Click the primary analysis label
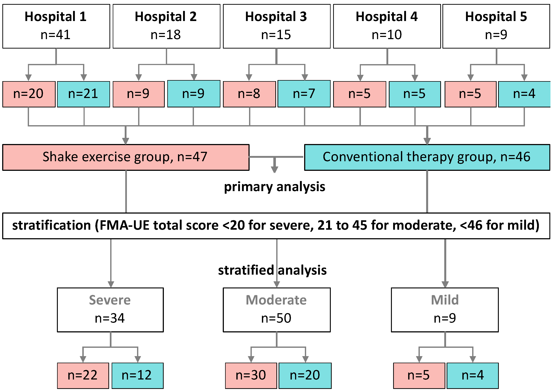Viewport: 555px width, 392px height. point(275,187)
